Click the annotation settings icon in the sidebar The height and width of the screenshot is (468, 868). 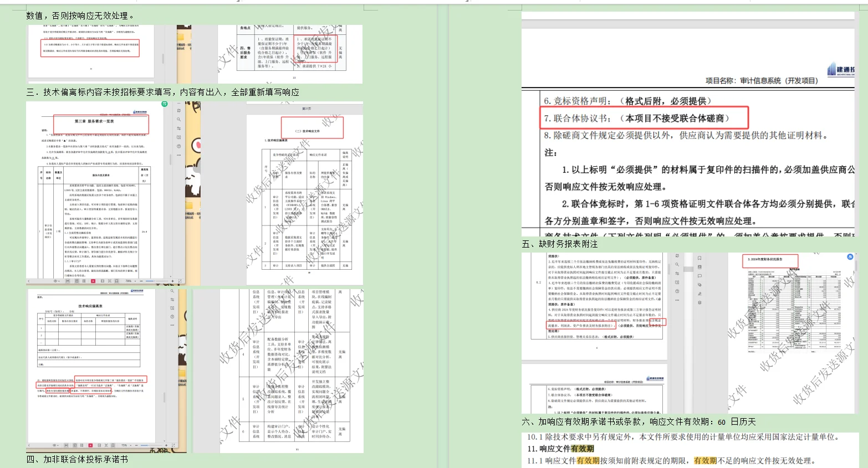[178, 129]
